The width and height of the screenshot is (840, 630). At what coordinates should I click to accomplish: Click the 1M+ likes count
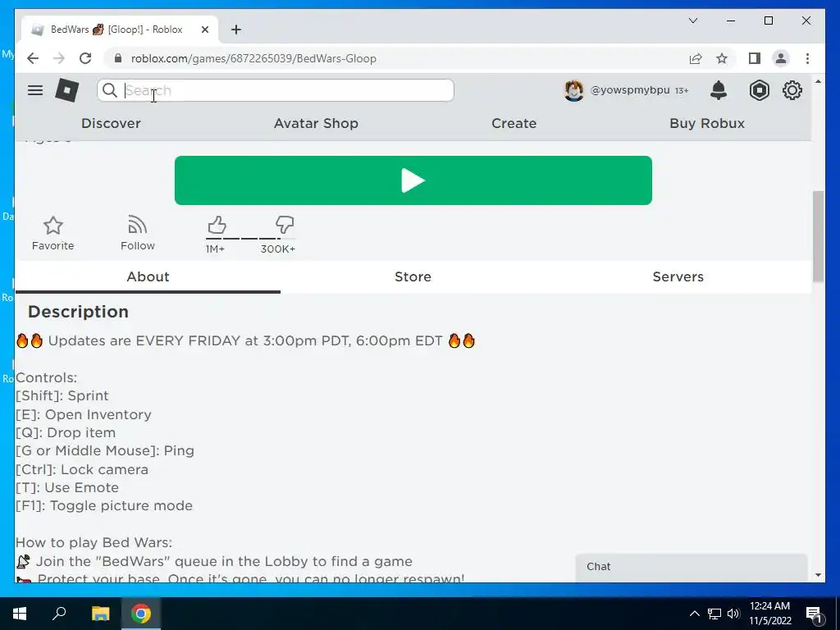[x=215, y=249]
